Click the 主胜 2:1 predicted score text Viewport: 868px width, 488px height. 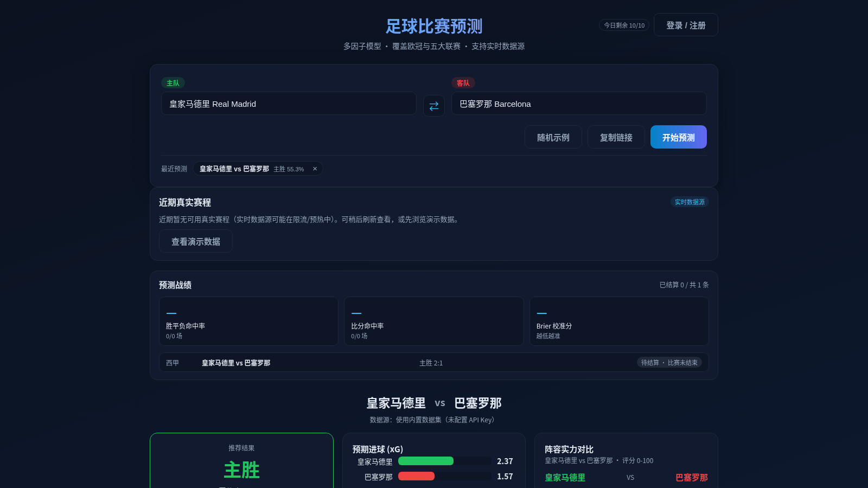click(x=431, y=363)
